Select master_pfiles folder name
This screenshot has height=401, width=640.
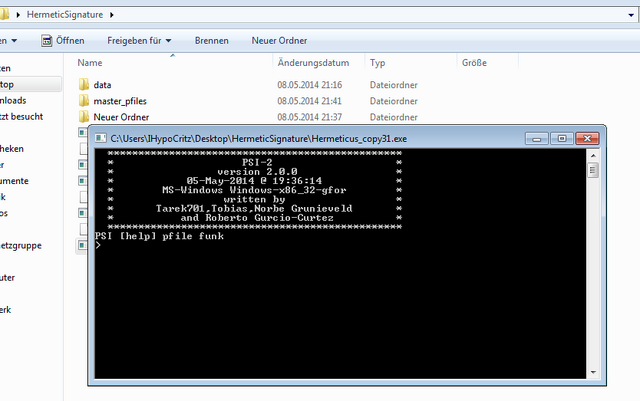click(x=120, y=101)
